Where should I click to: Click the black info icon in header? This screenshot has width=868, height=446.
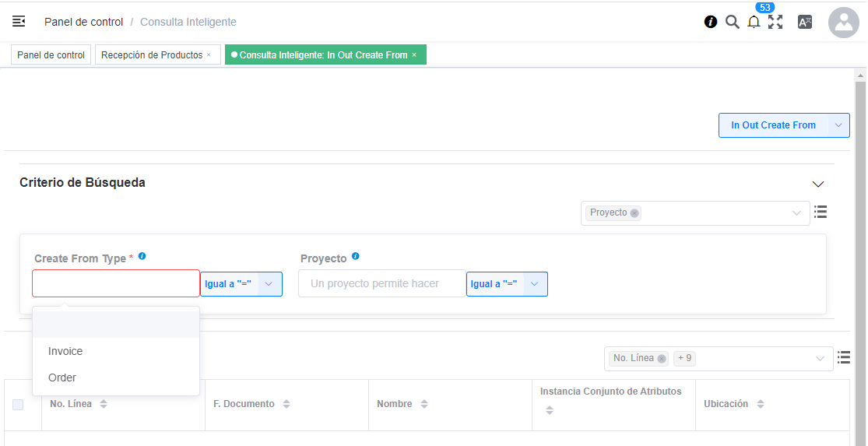710,22
